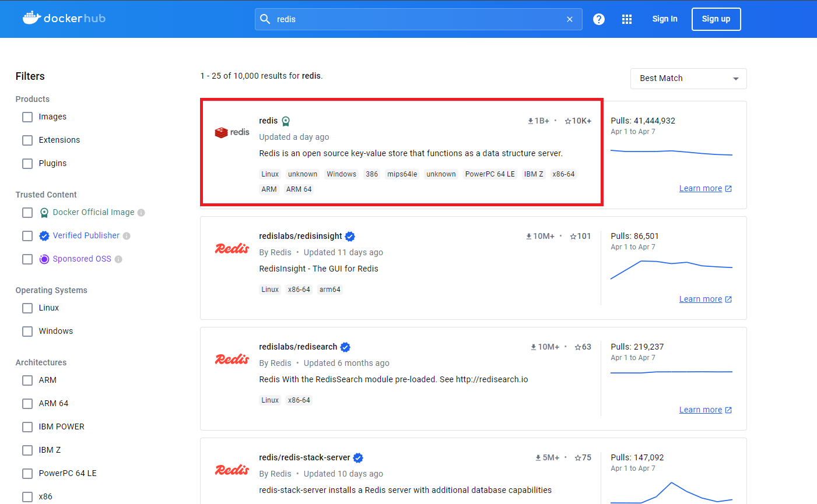Open the redis repository title
817x504 pixels.
coord(268,121)
